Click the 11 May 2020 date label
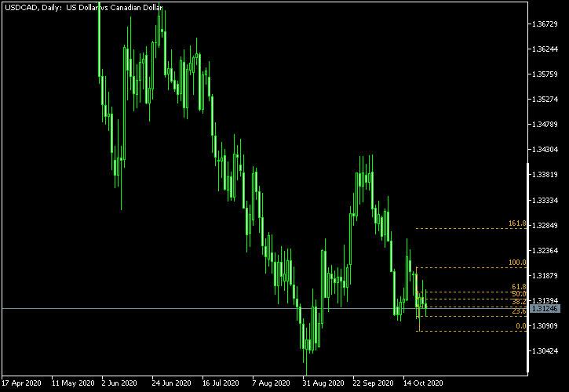This screenshot has height=392, width=569. pyautogui.click(x=73, y=383)
